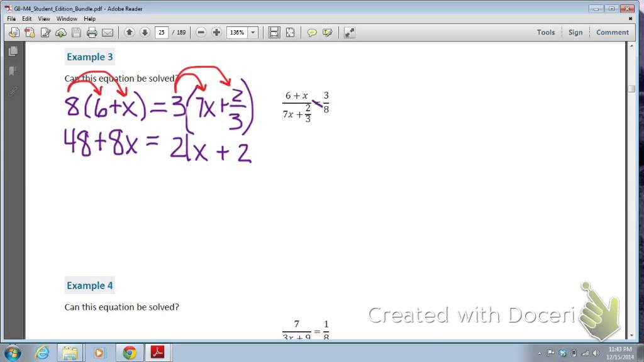Click the scrollbar down arrow
The width and height of the screenshot is (644, 362).
pos(631,336)
